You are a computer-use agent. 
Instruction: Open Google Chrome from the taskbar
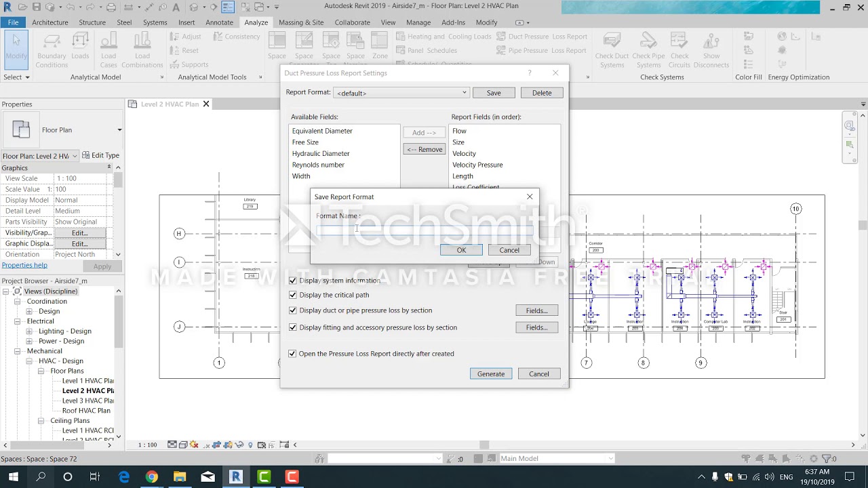click(152, 477)
